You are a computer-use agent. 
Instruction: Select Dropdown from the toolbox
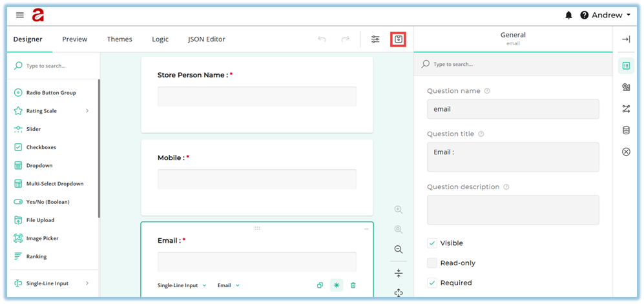tap(39, 166)
